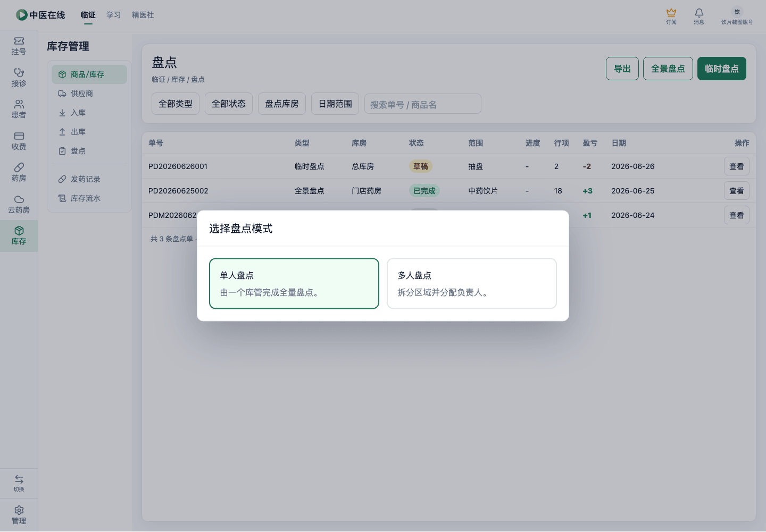This screenshot has width=766, height=532.
Task: Click the 日期 column header
Action: click(619, 143)
